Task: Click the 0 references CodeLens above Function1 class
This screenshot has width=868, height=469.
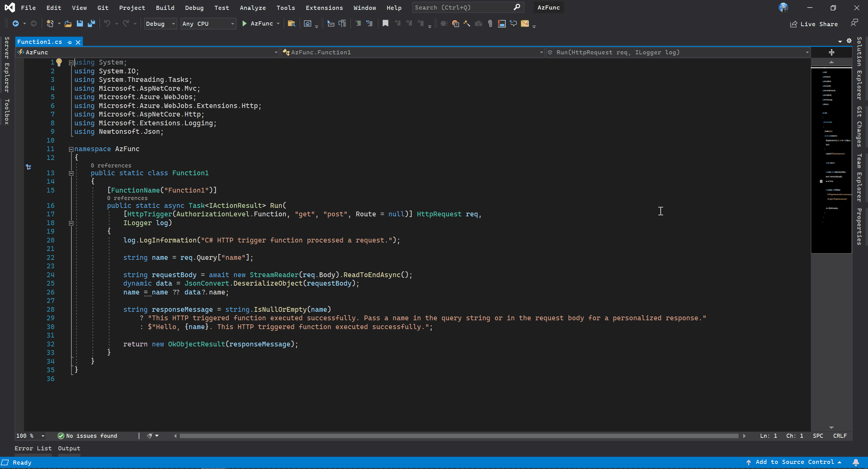Action: [111, 165]
